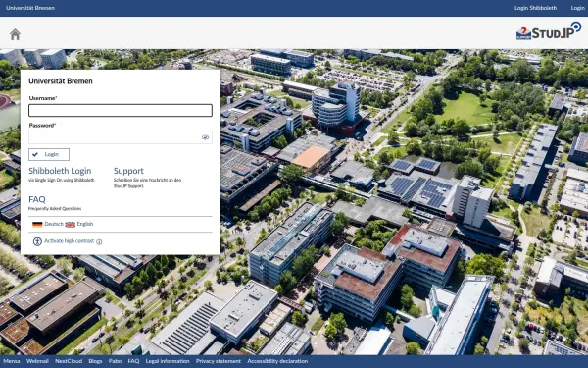
Task: Open Shibboleth Login link
Action: [x=60, y=171]
